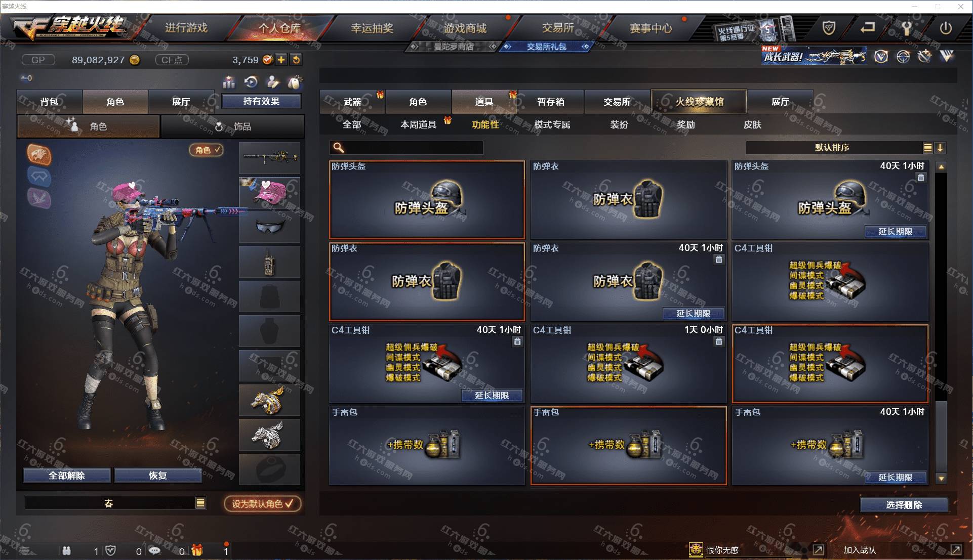Image resolution: width=973 pixels, height=560 pixels.
Task: Open the 游戏商城 menu
Action: pyautogui.click(x=465, y=28)
